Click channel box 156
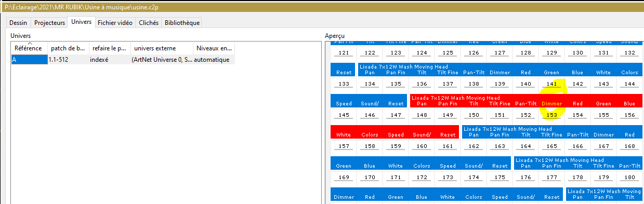 pos(629,115)
